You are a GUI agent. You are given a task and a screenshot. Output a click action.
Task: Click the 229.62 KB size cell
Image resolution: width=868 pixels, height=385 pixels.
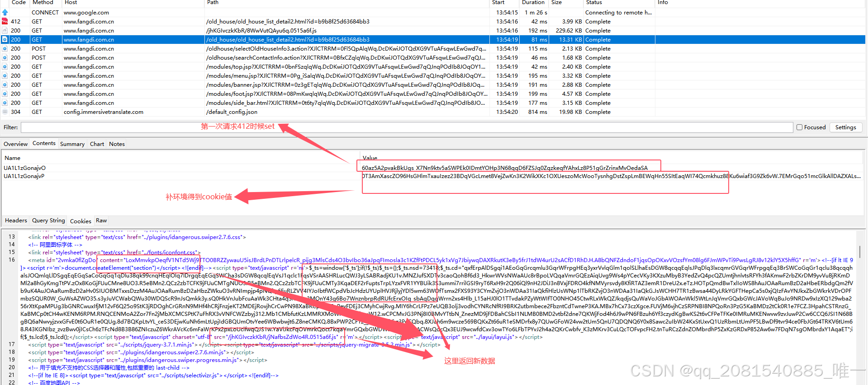(x=569, y=30)
